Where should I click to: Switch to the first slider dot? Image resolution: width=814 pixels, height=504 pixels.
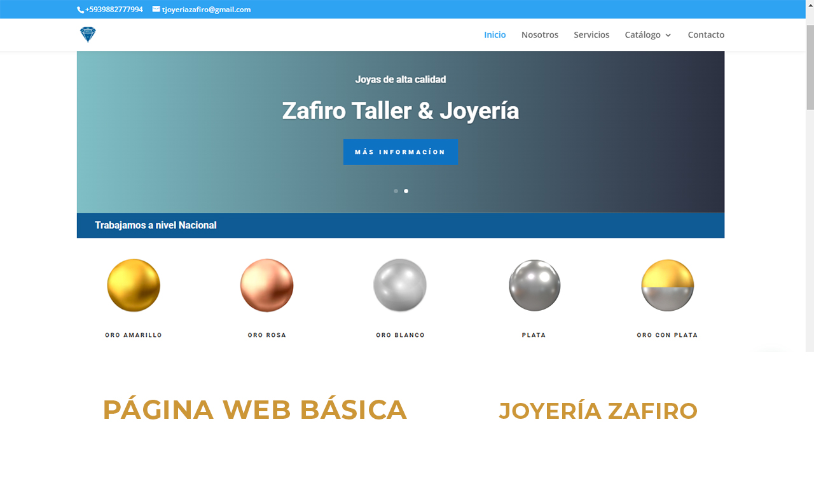pos(396,191)
